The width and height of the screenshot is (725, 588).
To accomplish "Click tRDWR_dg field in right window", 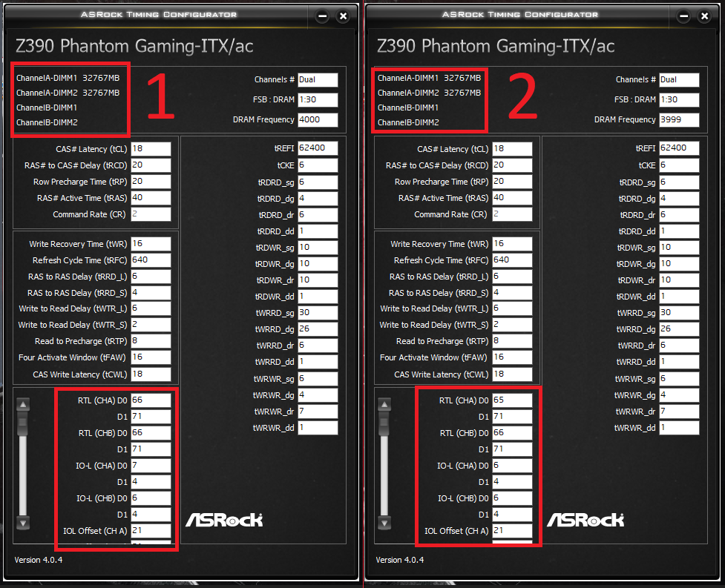I will click(679, 264).
